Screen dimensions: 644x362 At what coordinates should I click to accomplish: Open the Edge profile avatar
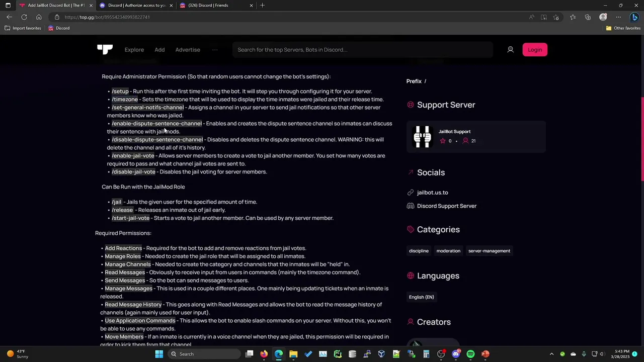603,17
